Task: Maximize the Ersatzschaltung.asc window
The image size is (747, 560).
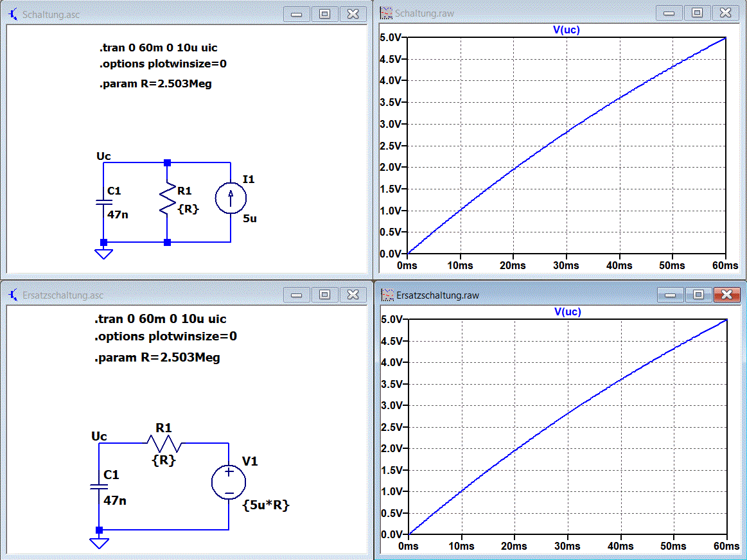Action: tap(324, 295)
